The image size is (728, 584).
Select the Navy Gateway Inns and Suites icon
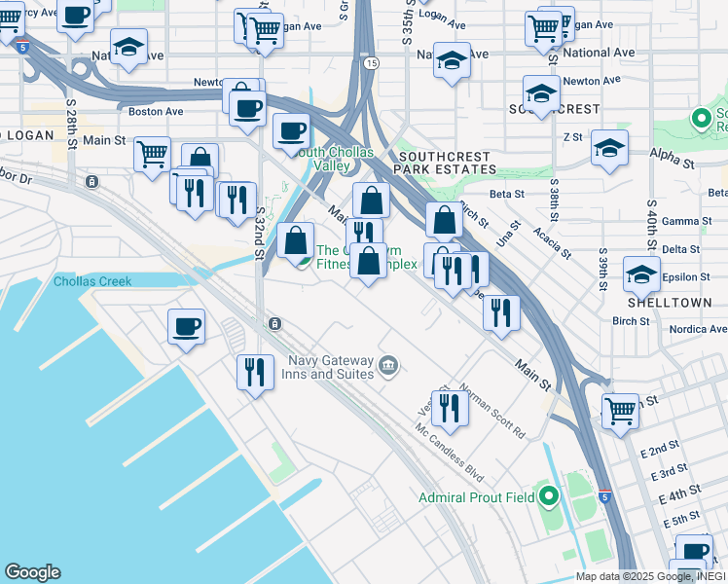coord(388,366)
